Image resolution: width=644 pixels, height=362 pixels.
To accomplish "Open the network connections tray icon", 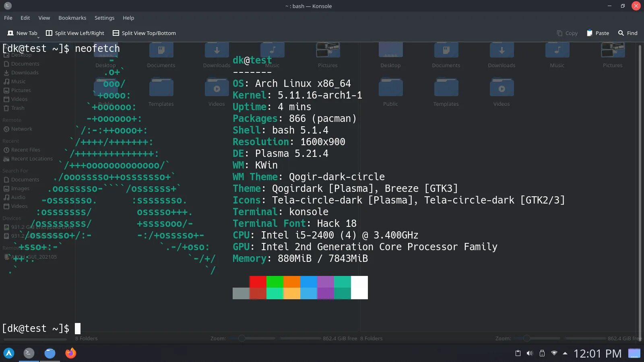I will (554, 353).
